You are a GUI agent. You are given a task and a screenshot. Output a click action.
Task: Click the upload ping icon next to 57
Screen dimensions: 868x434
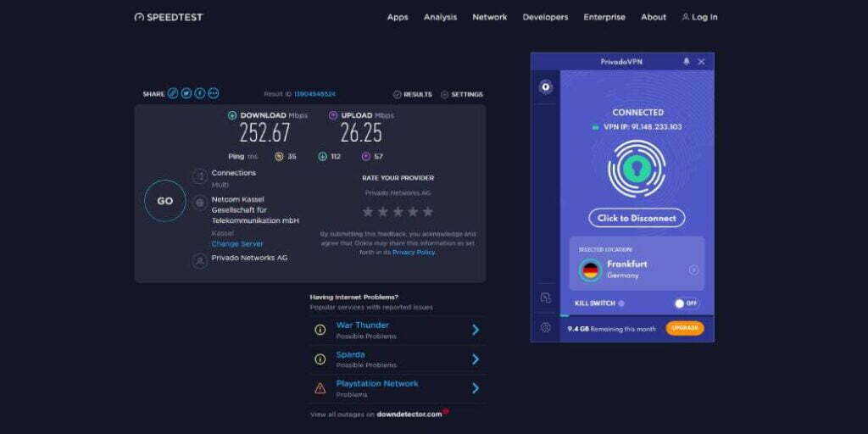pyautogui.click(x=365, y=157)
